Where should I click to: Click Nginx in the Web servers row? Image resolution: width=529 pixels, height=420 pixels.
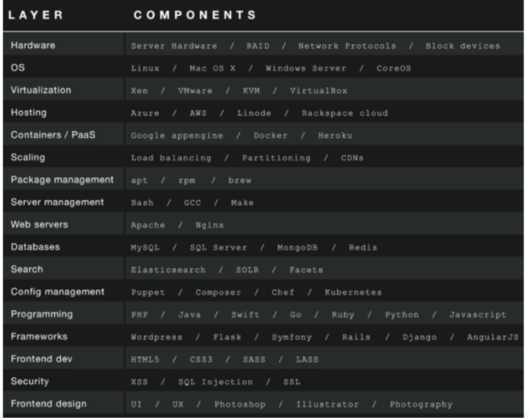pos(209,225)
